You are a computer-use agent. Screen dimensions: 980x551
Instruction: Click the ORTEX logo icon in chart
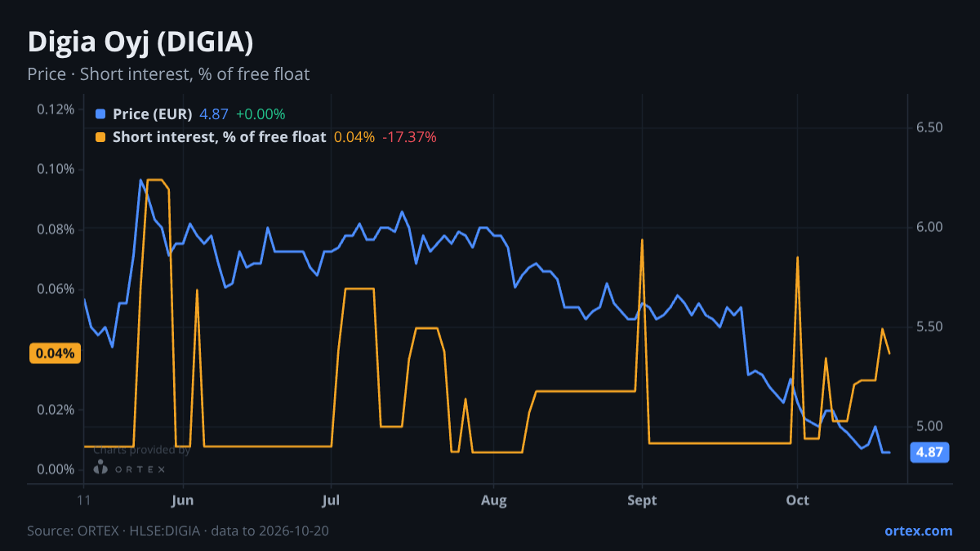pos(100,468)
